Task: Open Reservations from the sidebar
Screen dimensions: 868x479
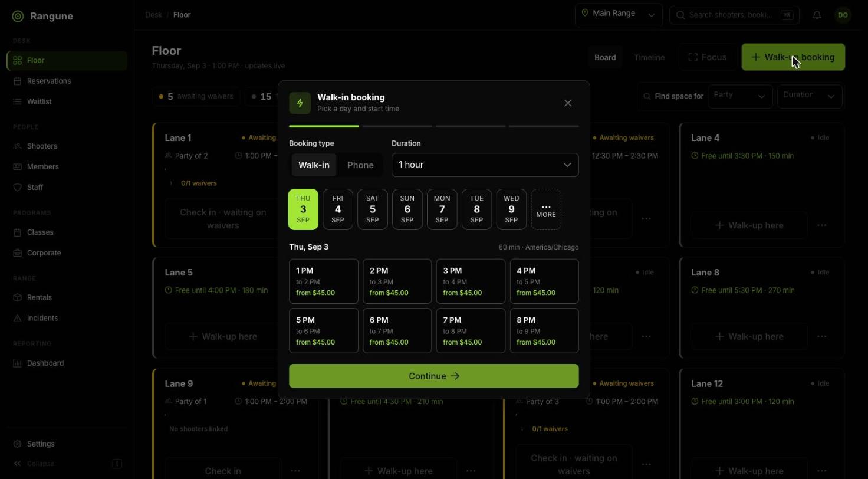Action: point(67,81)
